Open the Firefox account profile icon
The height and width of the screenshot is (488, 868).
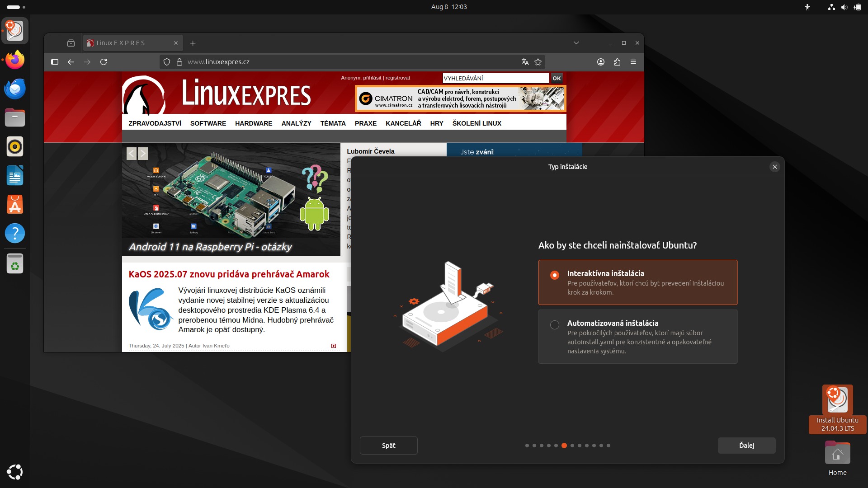[x=601, y=62]
